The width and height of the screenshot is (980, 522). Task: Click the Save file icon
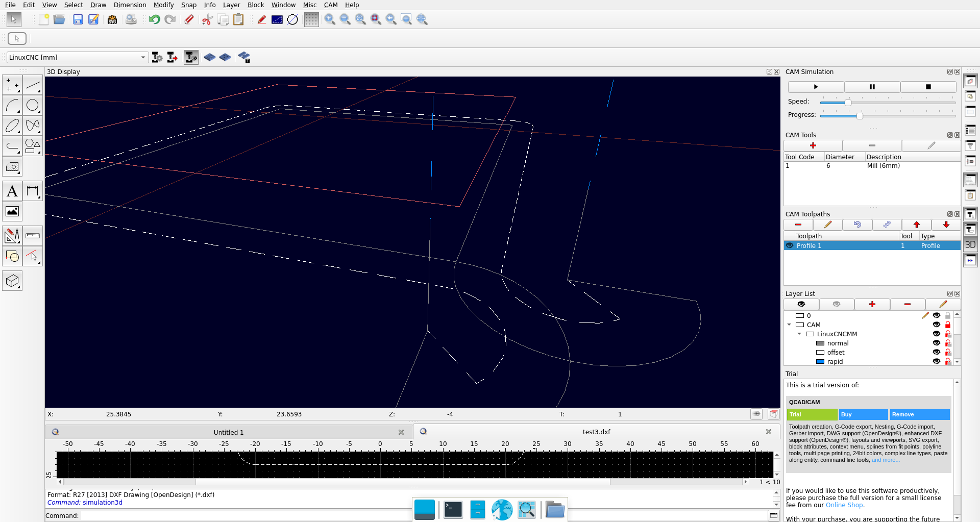[78, 19]
